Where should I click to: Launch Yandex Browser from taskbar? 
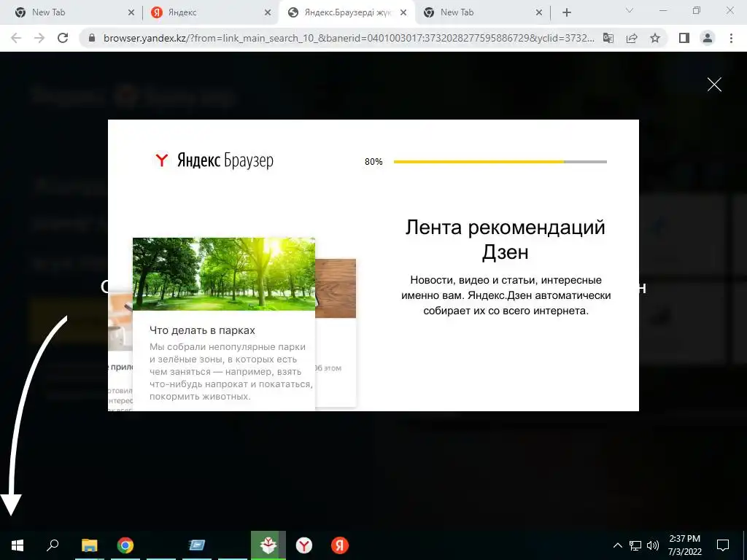click(x=304, y=545)
